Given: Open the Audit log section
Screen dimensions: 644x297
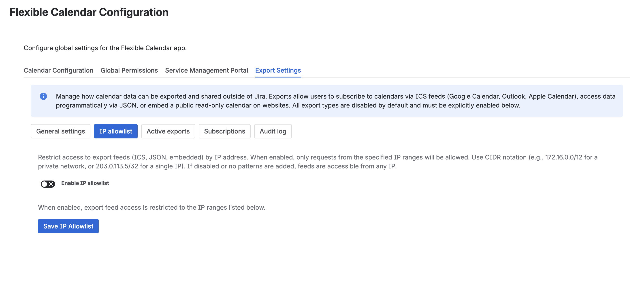Looking at the screenshot, I should 273,131.
